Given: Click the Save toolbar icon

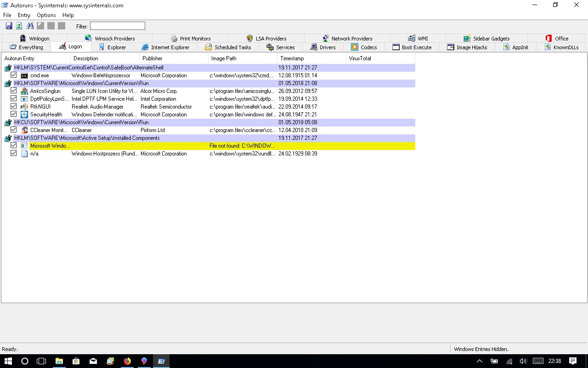Looking at the screenshot, I should point(9,26).
